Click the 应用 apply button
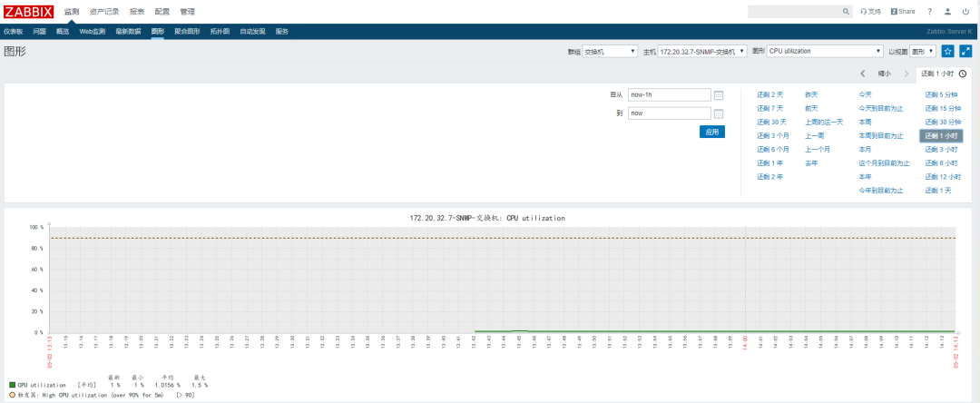 coord(712,132)
